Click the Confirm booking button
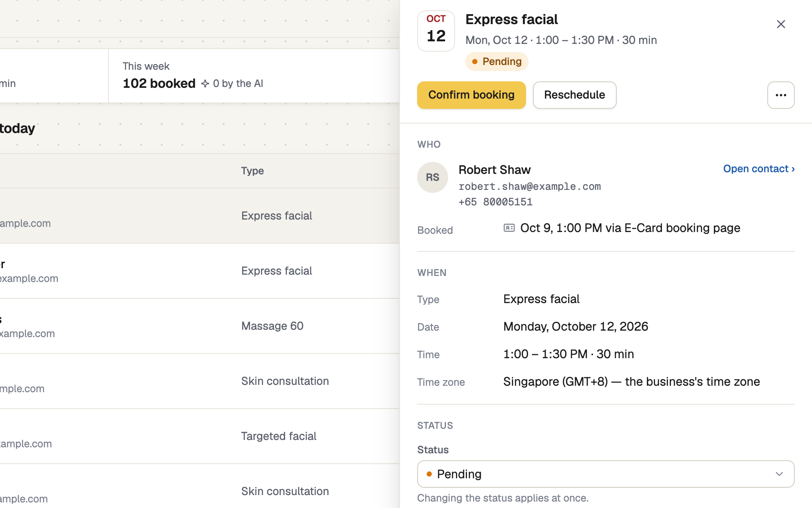Image resolution: width=812 pixels, height=508 pixels. click(471, 95)
